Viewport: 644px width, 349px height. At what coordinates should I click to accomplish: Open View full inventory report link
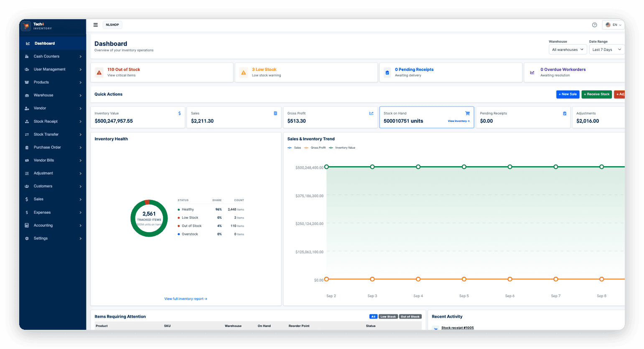point(186,299)
